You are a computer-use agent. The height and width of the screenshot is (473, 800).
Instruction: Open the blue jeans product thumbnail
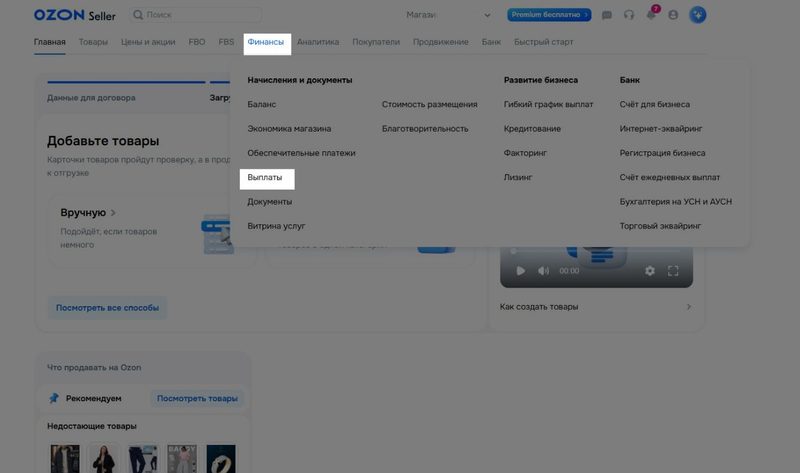(x=143, y=459)
